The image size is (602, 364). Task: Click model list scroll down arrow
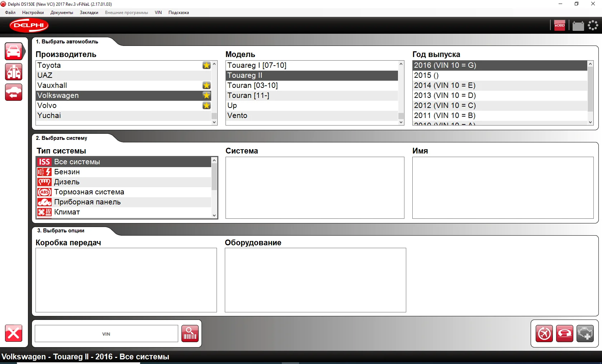[401, 122]
